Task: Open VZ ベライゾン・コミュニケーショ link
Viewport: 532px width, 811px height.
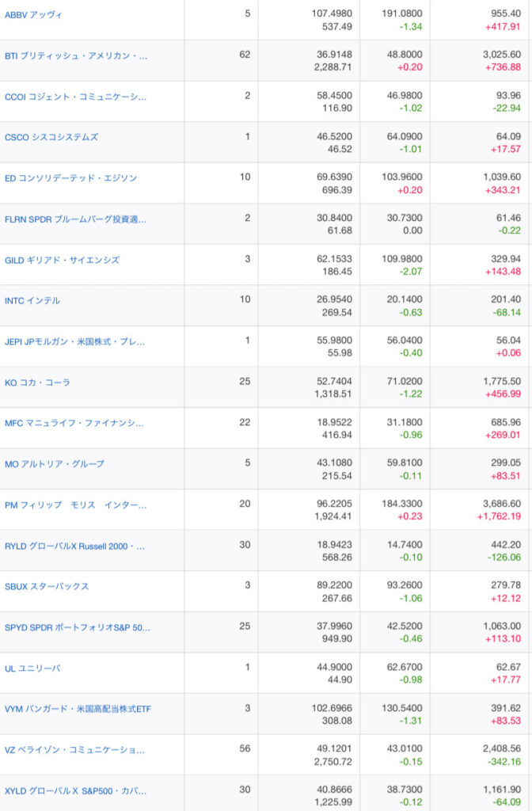Action: (x=75, y=750)
